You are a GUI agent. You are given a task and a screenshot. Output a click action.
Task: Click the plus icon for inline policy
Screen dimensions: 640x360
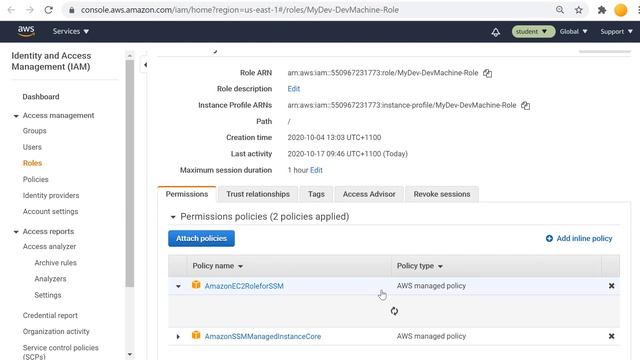tap(549, 238)
